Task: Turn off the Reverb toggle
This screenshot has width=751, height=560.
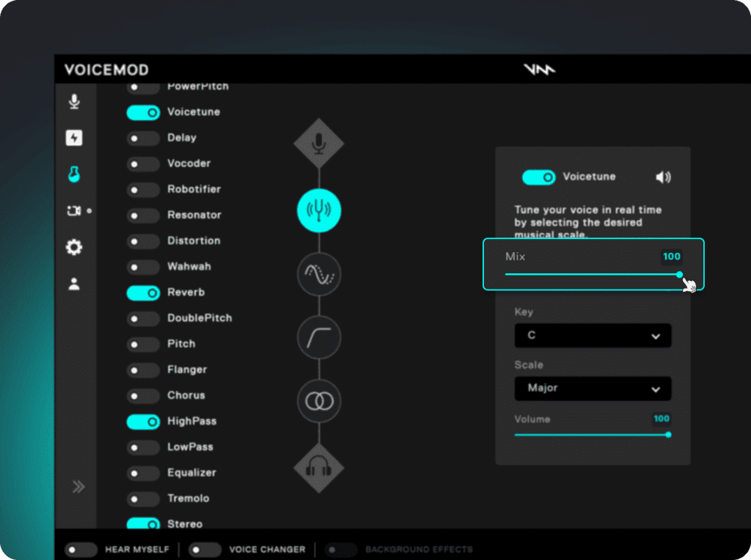Action: tap(142, 292)
